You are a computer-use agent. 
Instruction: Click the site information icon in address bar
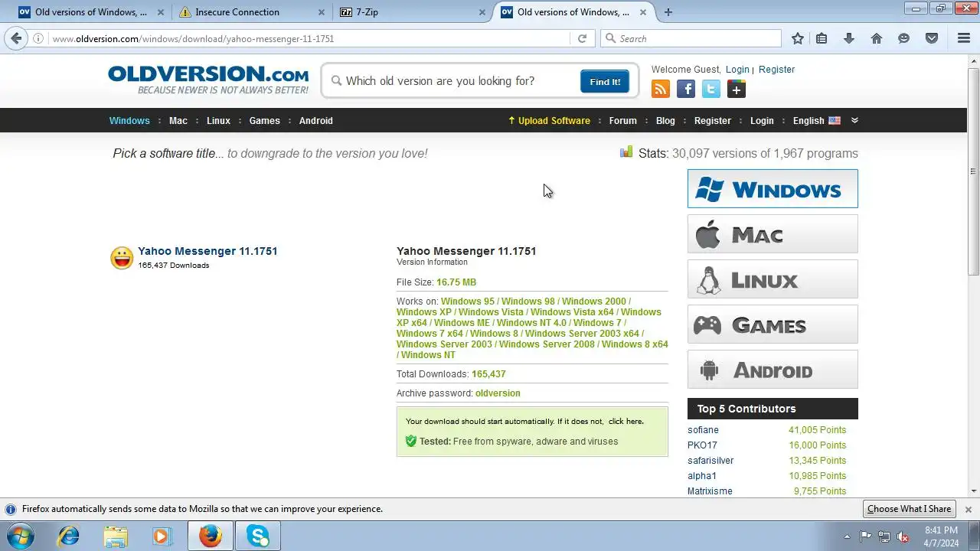click(x=38, y=38)
